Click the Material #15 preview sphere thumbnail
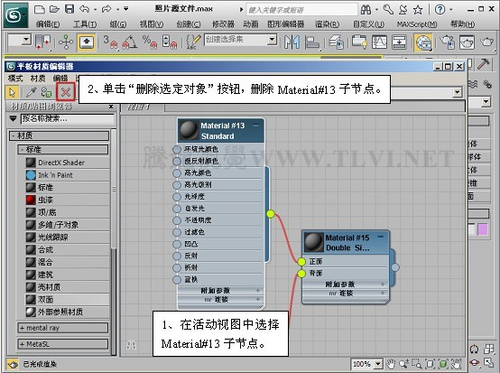 (314, 242)
